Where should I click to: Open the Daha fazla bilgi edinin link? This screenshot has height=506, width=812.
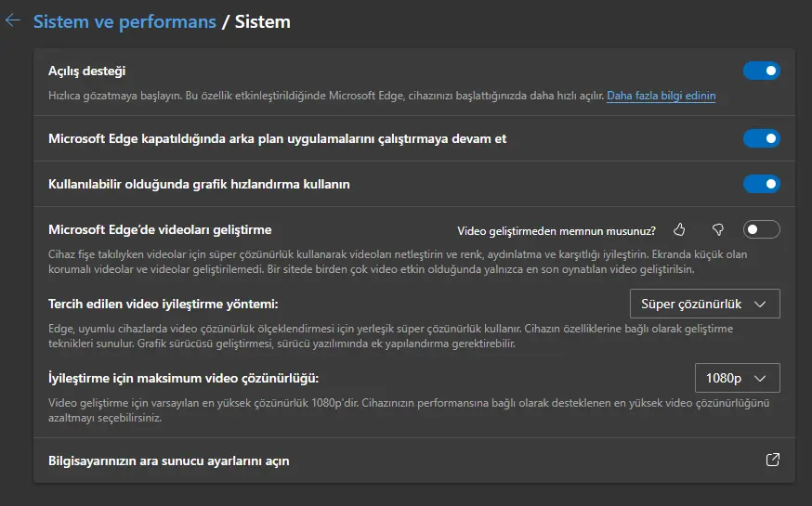[x=661, y=96]
